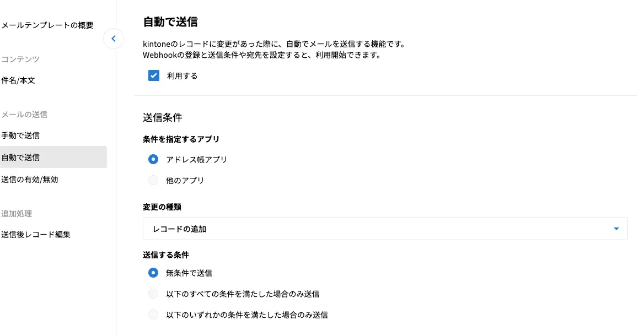Click the 他のアプリ option label text
The height and width of the screenshot is (336, 644).
click(x=185, y=180)
